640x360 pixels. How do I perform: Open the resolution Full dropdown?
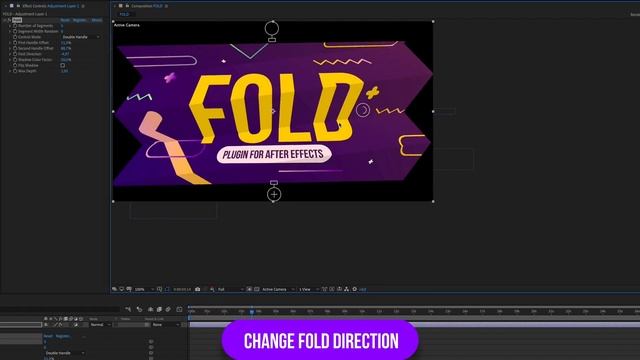point(230,289)
